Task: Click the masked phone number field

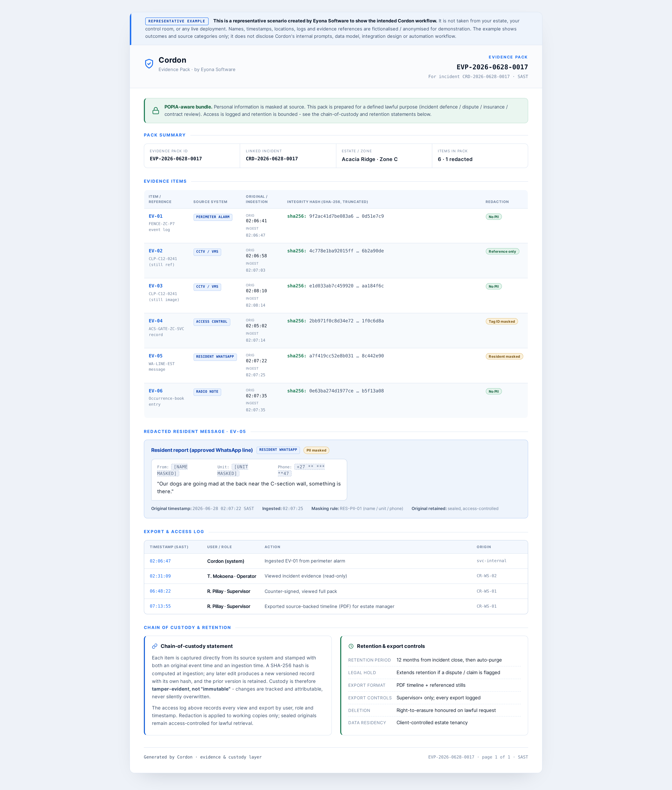Action: [x=301, y=470]
